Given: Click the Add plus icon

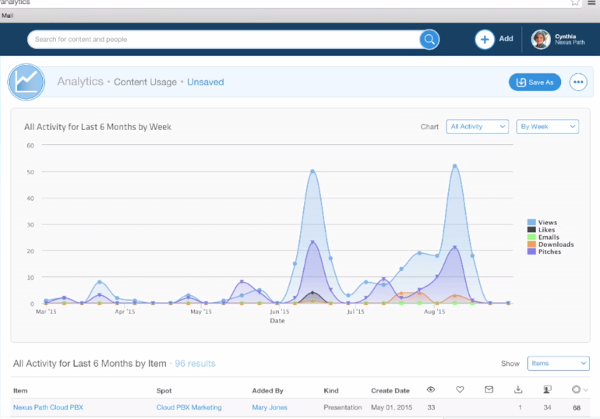Looking at the screenshot, I should (x=485, y=39).
